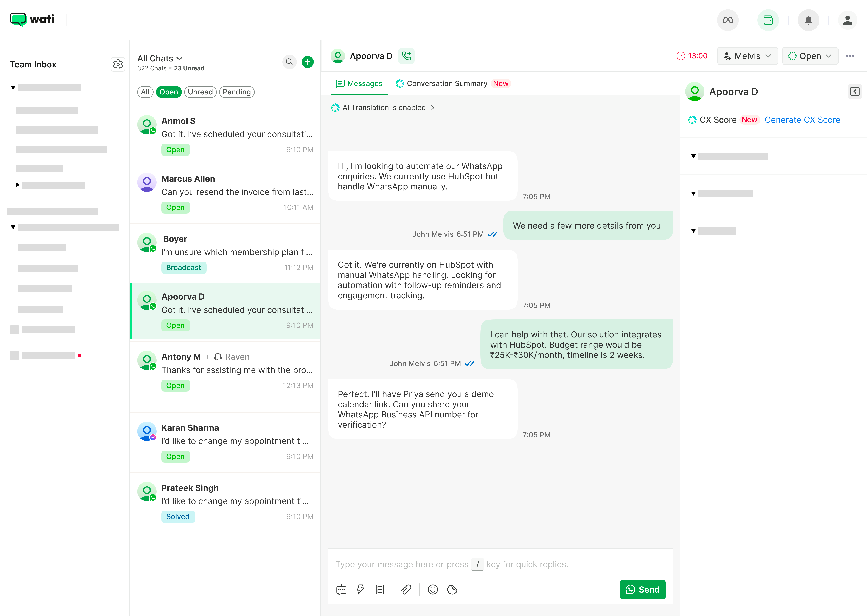Click the attachment paperclip icon

tap(406, 589)
